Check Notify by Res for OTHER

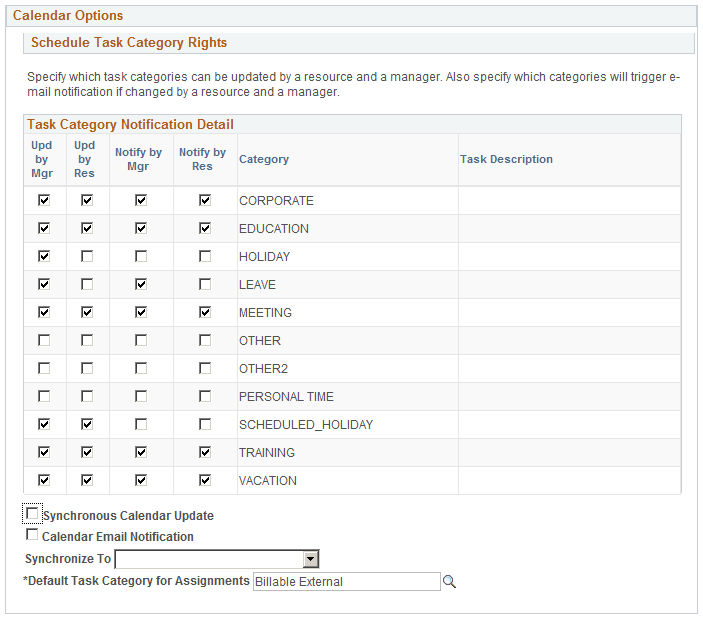pos(205,340)
